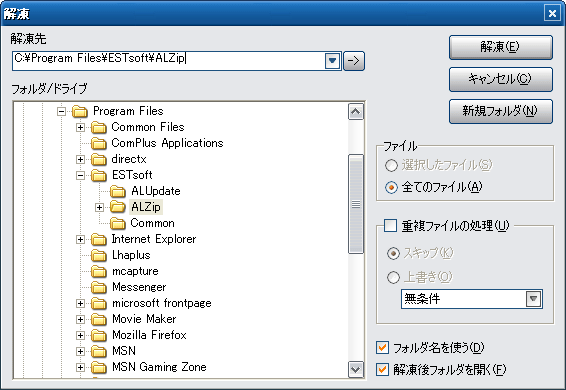Click the 新規フォルダ(N) new folder button

[x=501, y=111]
